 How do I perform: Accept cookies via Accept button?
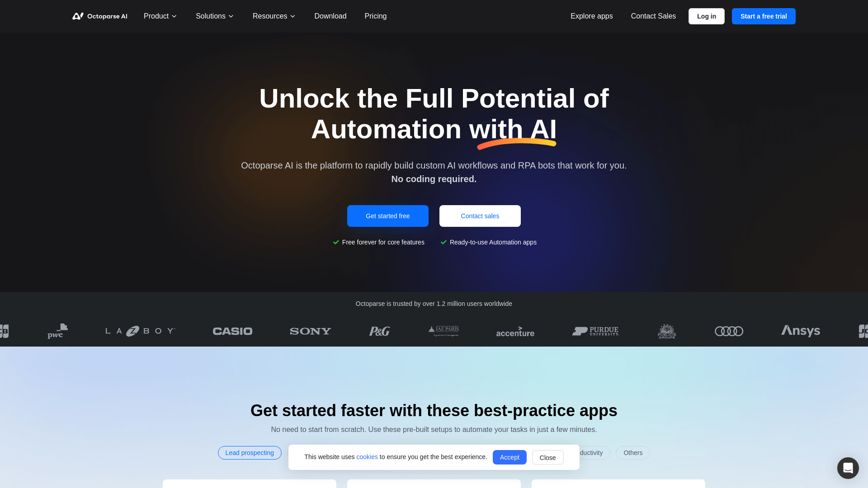[509, 457]
